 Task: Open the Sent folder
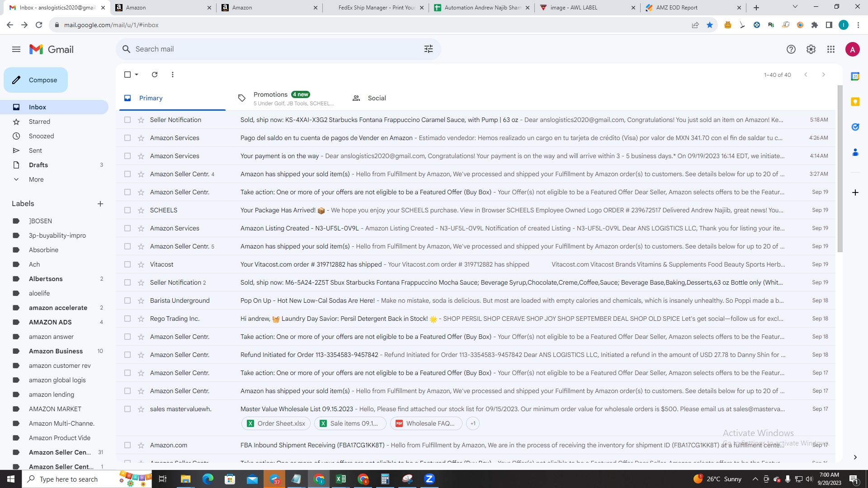54,150
